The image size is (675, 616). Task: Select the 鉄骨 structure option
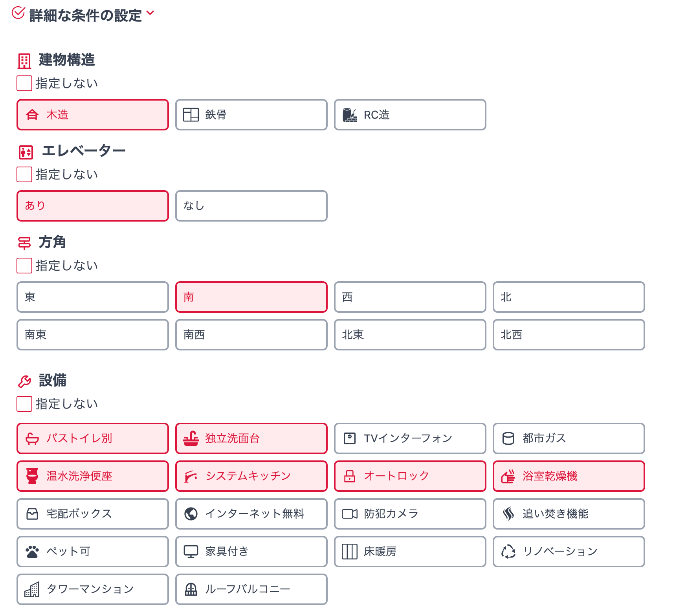(251, 115)
